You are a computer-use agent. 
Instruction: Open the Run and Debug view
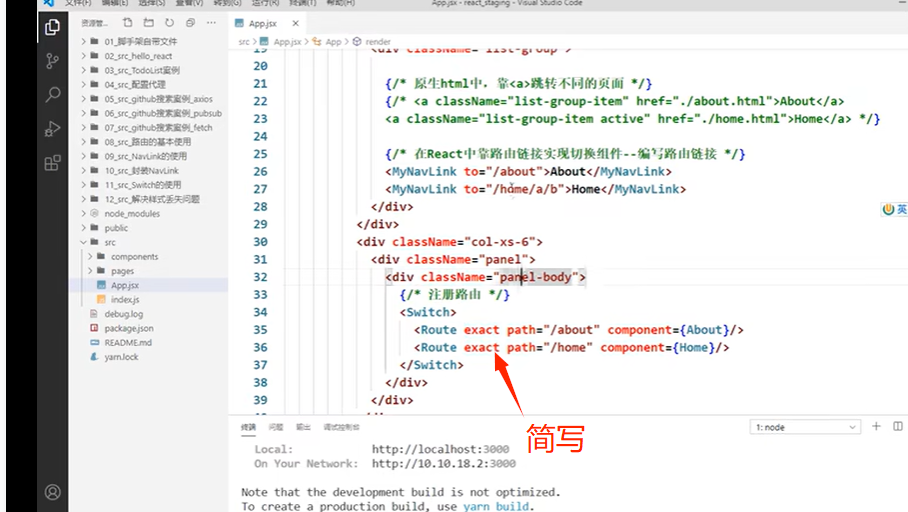coord(52,128)
